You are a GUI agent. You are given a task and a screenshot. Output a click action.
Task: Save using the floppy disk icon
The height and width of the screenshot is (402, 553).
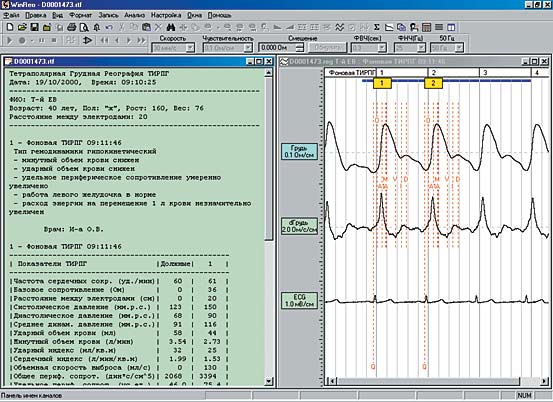point(34,27)
